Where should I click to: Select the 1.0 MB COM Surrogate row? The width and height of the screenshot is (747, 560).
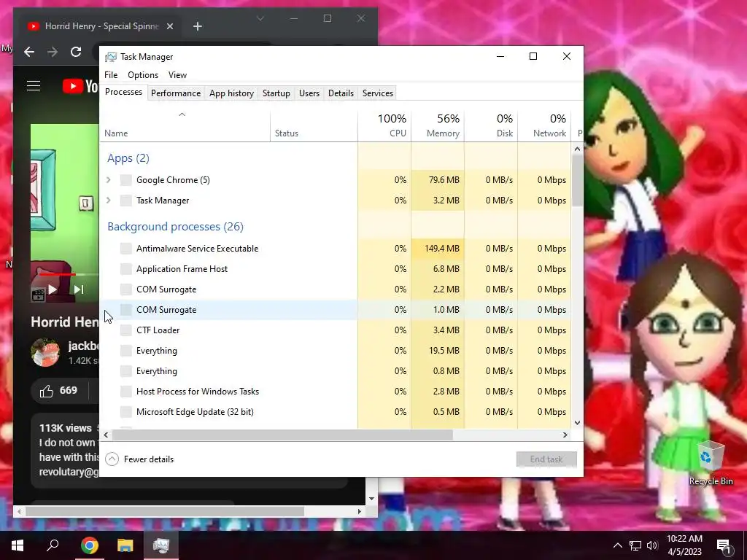pyautogui.click(x=335, y=310)
